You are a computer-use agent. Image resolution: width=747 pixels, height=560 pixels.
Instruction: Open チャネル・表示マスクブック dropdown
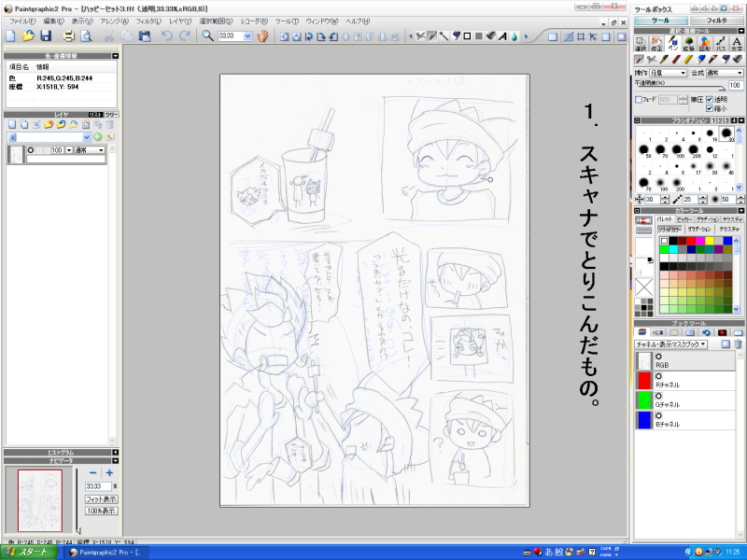click(670, 343)
